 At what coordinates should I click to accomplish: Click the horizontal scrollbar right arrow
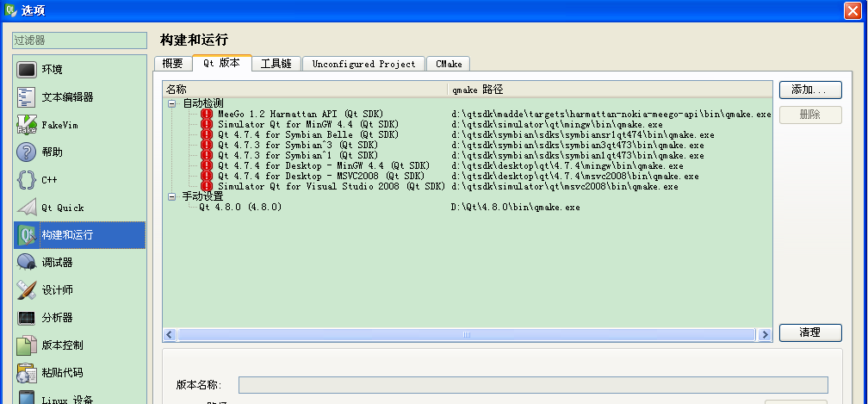coord(765,335)
